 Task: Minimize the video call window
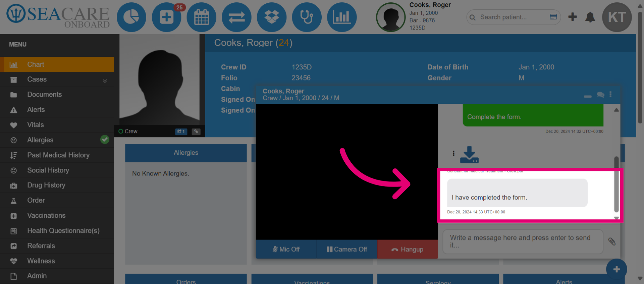(x=588, y=96)
